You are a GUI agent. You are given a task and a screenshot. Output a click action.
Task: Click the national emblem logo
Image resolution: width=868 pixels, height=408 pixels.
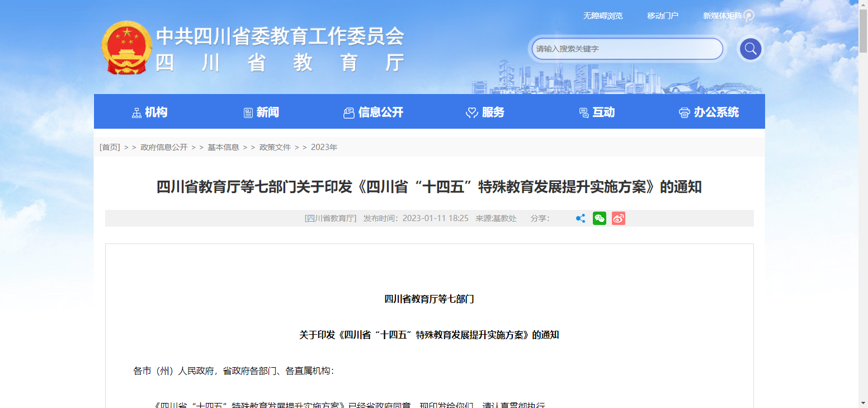pyautogui.click(x=126, y=48)
